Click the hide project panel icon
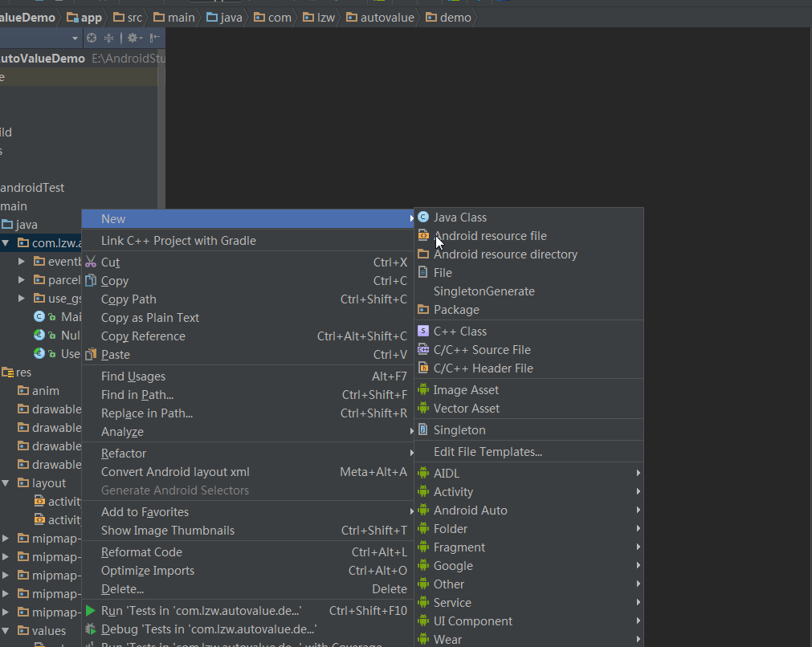Screen dimensions: 812x647 (154, 38)
